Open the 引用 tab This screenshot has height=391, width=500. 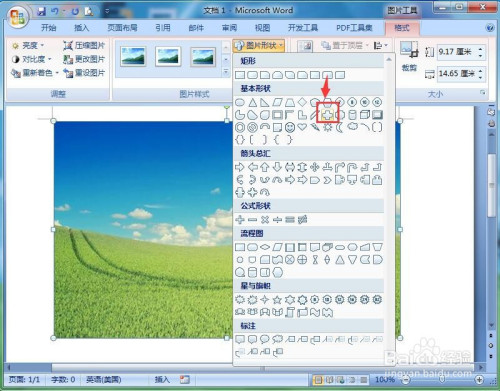click(163, 28)
